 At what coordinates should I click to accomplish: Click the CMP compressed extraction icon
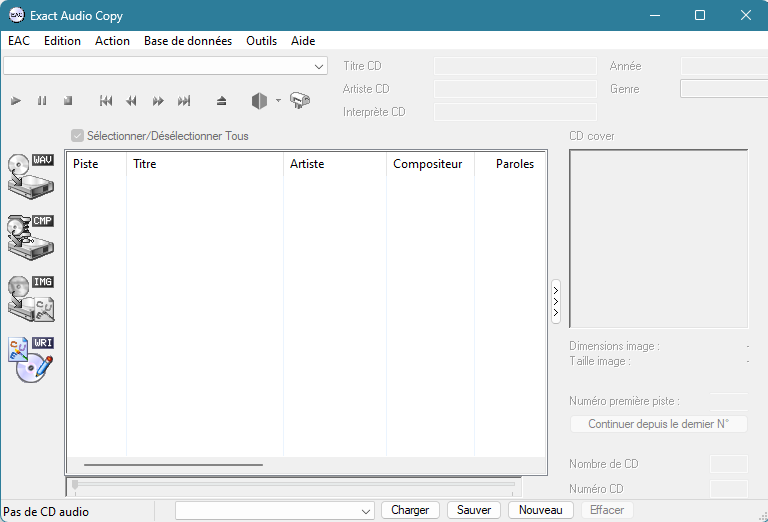[31, 237]
